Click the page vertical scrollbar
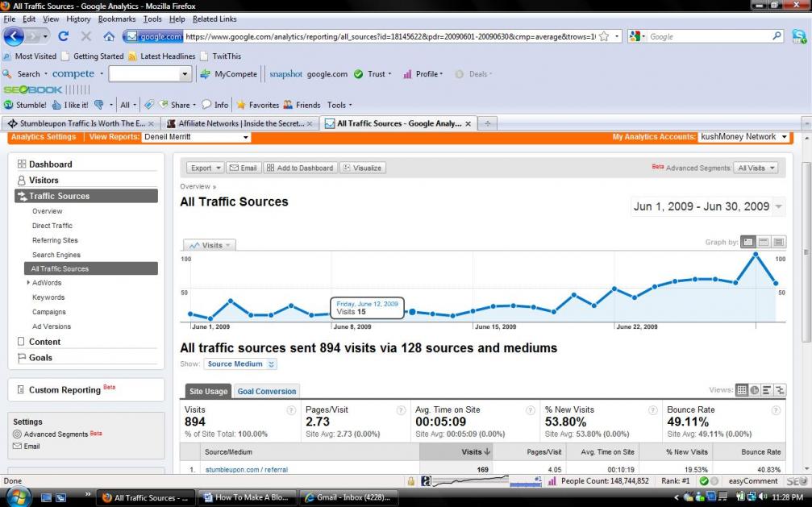The width and height of the screenshot is (812, 507). pyautogui.click(x=806, y=251)
